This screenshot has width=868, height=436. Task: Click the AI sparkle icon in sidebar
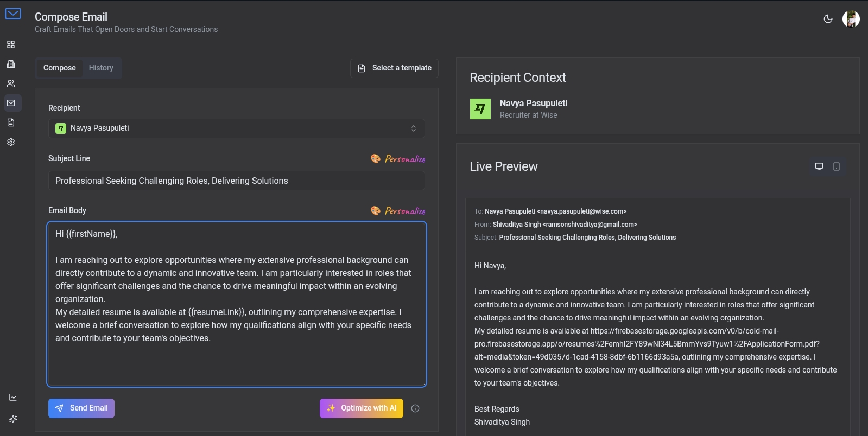tap(13, 419)
